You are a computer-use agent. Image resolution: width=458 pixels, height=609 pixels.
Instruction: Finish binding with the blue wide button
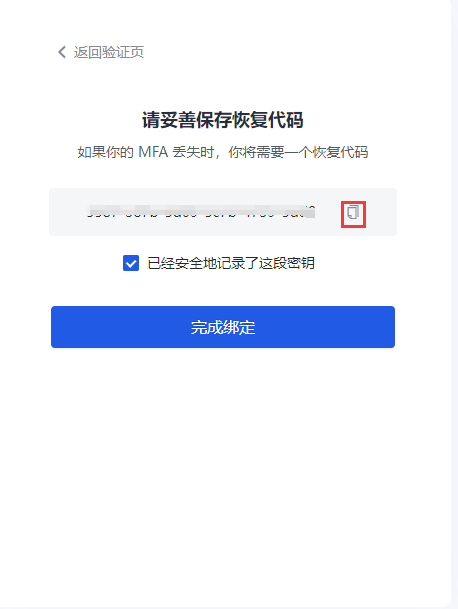(223, 327)
